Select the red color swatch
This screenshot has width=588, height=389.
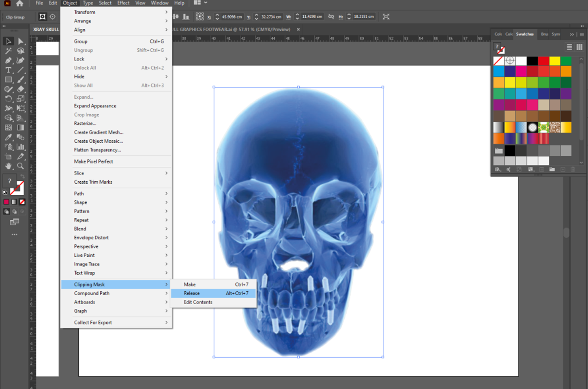point(543,60)
